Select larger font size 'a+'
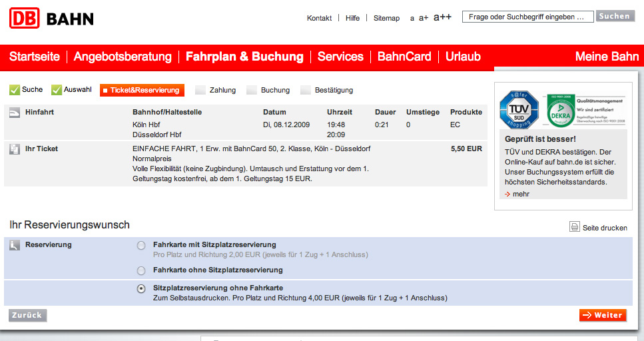 [x=424, y=18]
